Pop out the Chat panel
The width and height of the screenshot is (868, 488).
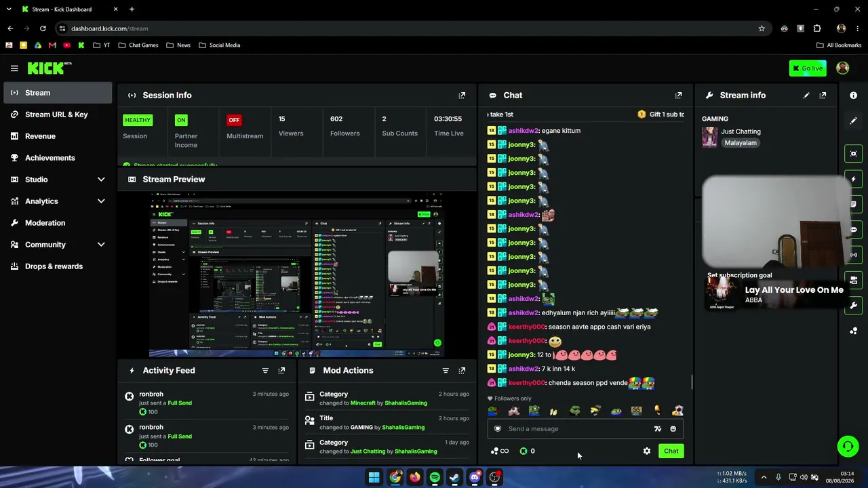678,96
